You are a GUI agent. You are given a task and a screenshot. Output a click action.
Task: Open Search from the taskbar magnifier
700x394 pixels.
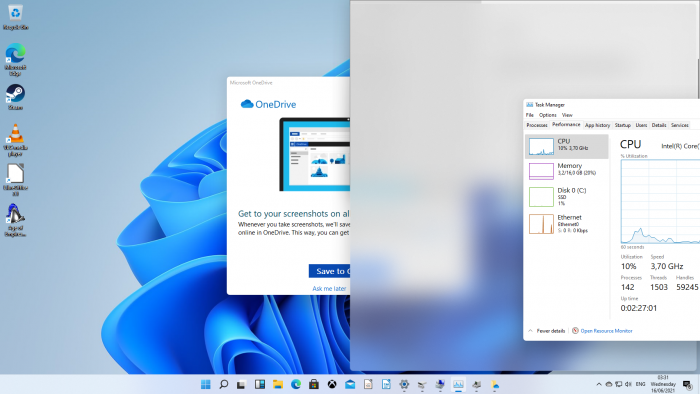coord(224,384)
